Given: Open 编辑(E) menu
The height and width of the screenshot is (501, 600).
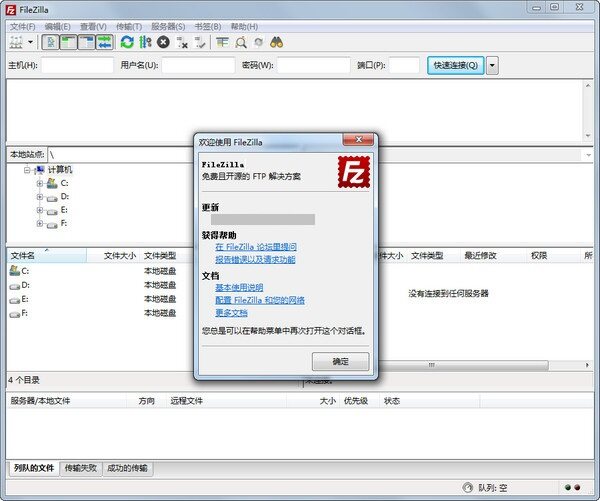Looking at the screenshot, I should coord(57,26).
